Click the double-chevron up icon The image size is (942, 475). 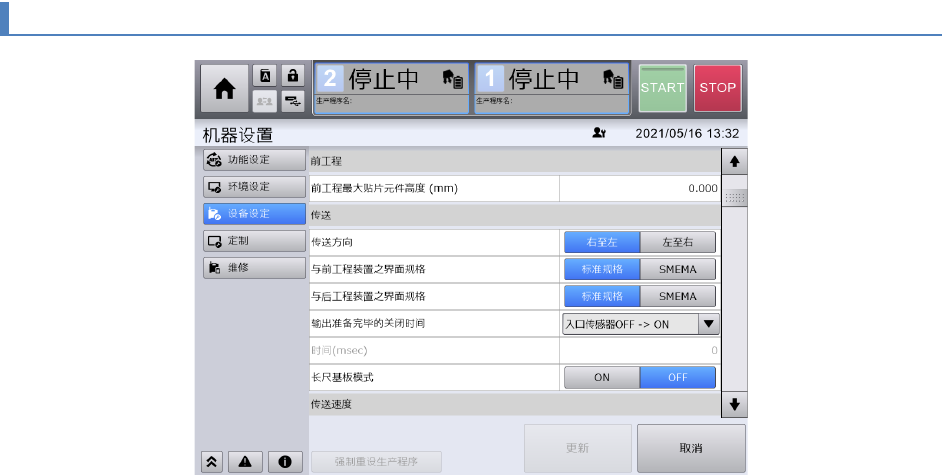pyautogui.click(x=211, y=461)
